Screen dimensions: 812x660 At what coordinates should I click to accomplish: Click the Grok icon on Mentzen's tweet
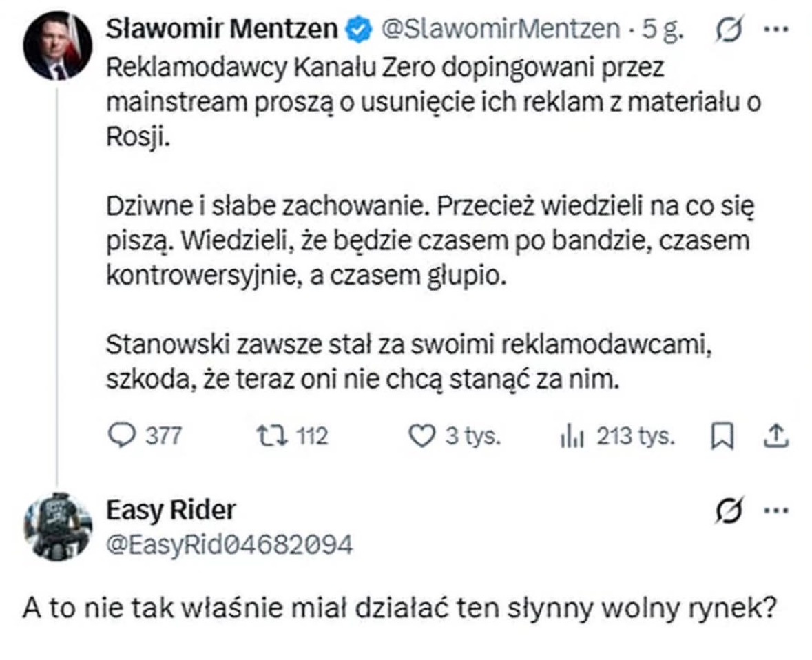tap(730, 30)
